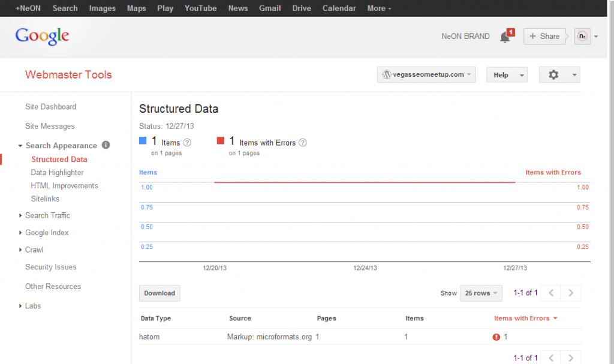Image resolution: width=614 pixels, height=364 pixels.
Task: Open Play in the top bar
Action: coord(165,8)
